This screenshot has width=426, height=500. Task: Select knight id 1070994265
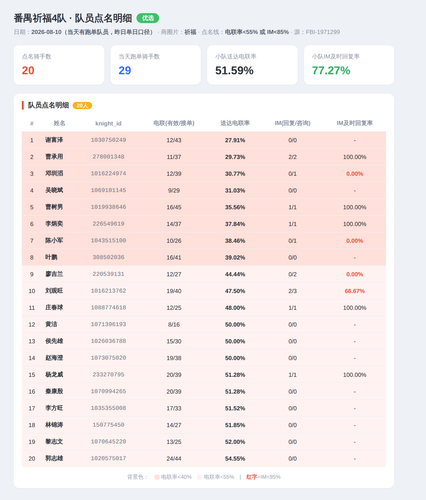[108, 391]
